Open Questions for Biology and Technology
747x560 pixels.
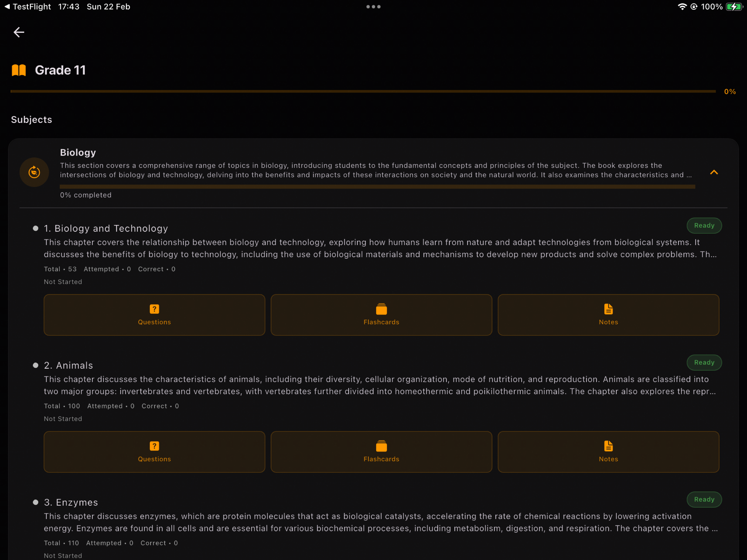coord(154,315)
